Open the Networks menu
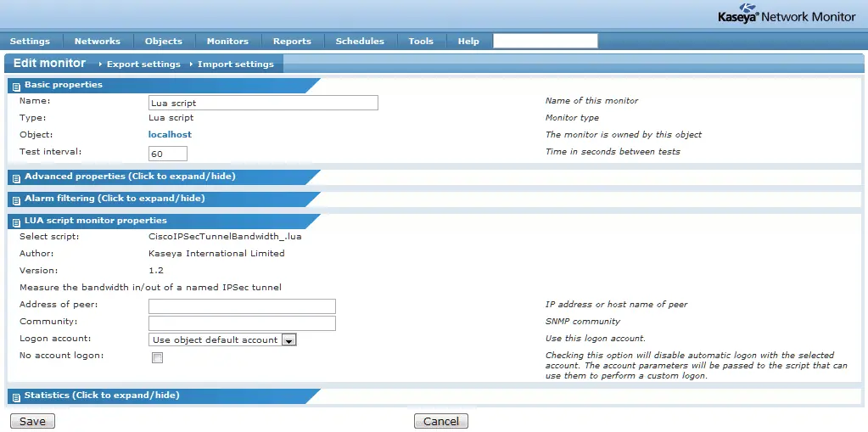The width and height of the screenshot is (868, 432). (x=98, y=41)
